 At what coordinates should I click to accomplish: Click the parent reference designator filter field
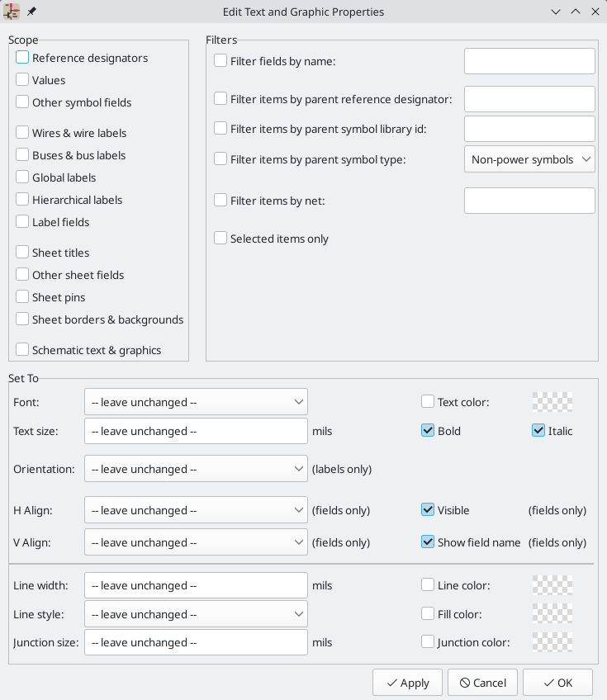coord(529,99)
